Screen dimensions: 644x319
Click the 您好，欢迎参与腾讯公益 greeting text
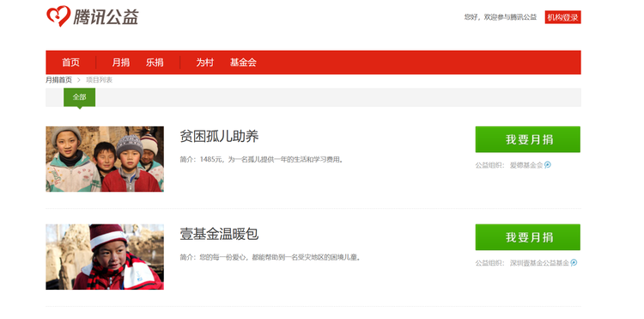[501, 17]
